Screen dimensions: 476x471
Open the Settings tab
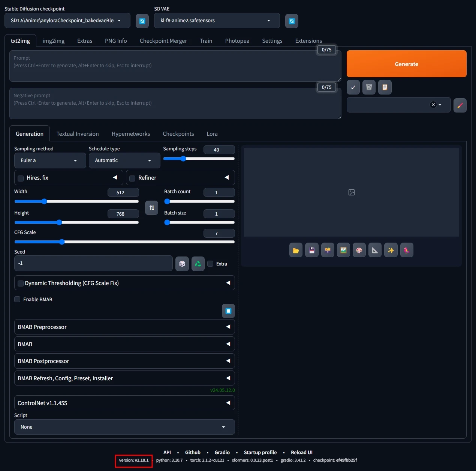click(x=272, y=40)
